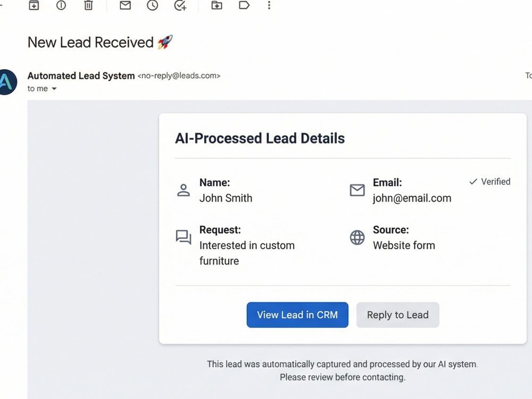Delete the email via trash icon
Viewport: 532px width, 399px height.
(88, 5)
